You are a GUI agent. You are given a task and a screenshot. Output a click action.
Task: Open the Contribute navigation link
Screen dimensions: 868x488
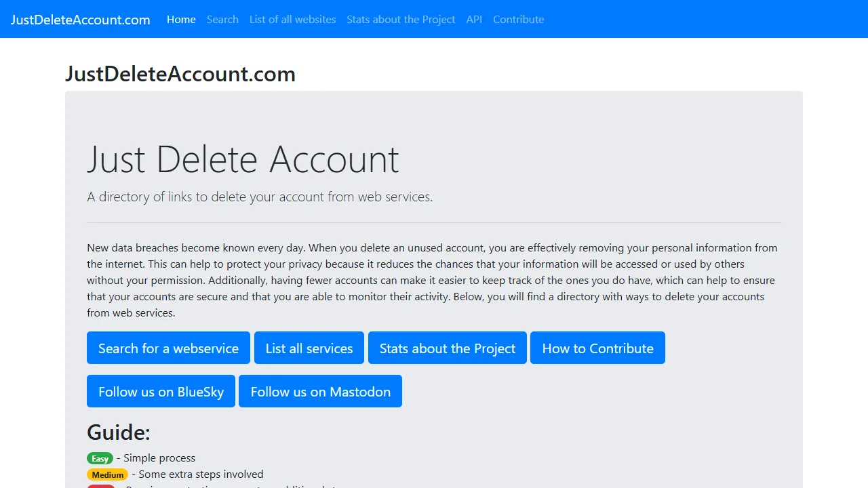[518, 20]
